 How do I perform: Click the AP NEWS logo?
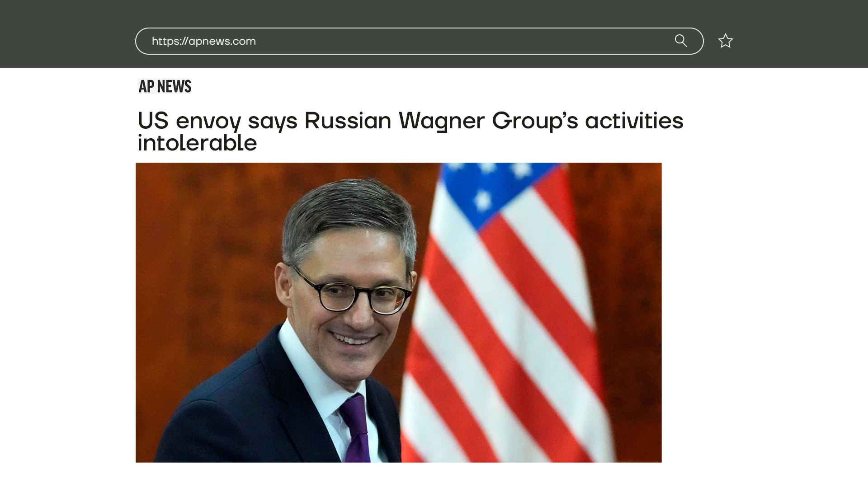pos(165,86)
